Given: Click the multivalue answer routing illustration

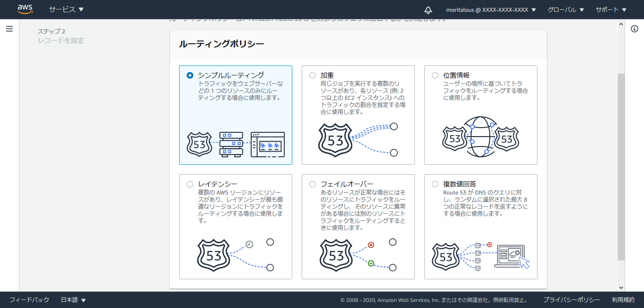Looking at the screenshot, I should click(x=481, y=257).
